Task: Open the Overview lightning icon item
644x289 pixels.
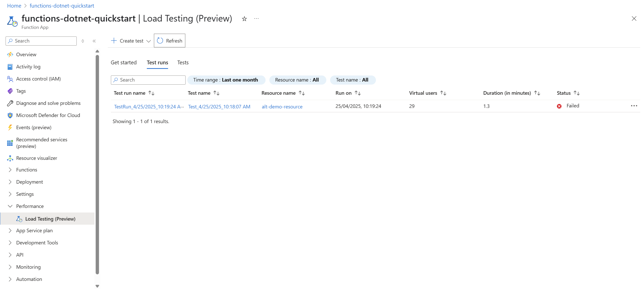Action: (x=10, y=54)
